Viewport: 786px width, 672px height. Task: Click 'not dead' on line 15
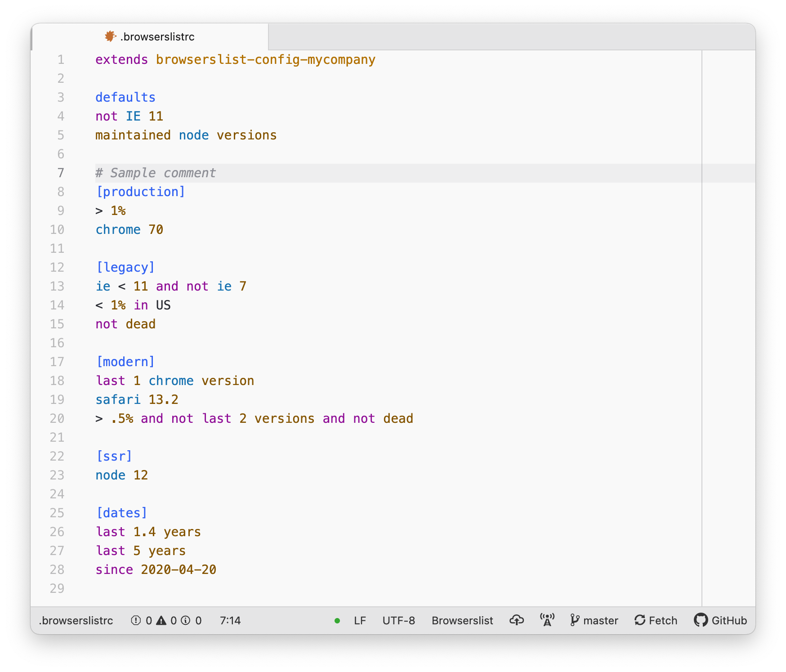125,324
